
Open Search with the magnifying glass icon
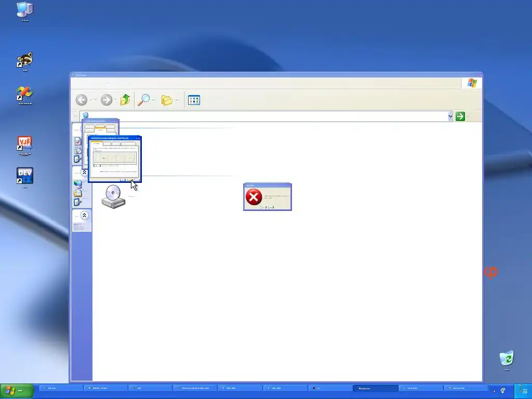click(x=144, y=100)
